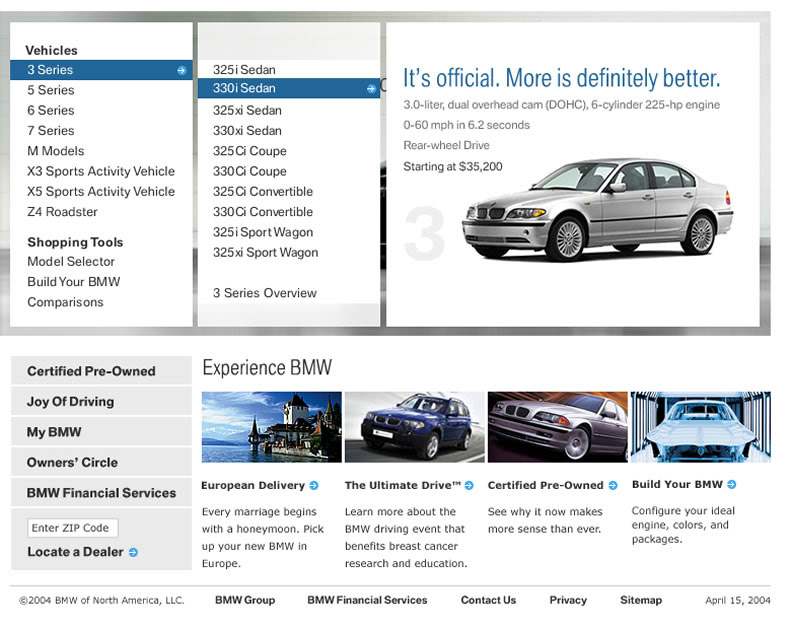Click Sitemap footer link
Screen dimensions: 791x629
coord(641,600)
